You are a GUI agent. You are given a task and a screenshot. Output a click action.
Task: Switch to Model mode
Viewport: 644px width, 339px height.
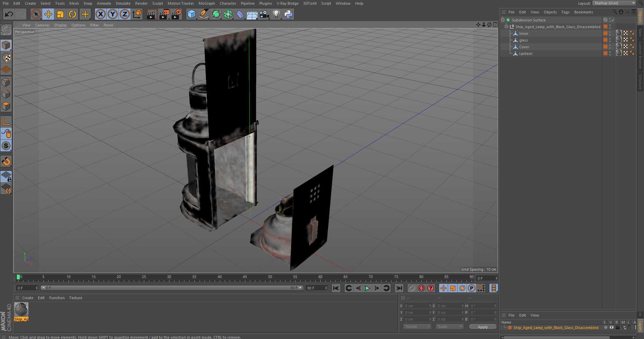(x=6, y=45)
